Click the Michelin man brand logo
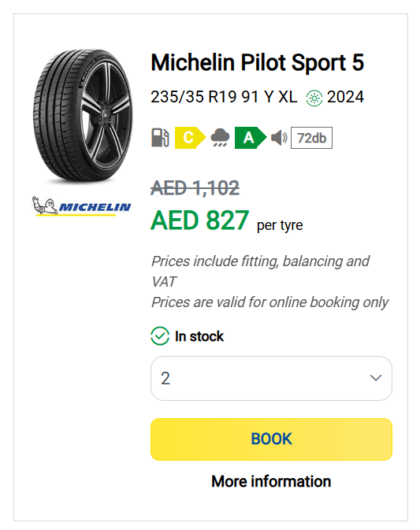 coord(81,206)
